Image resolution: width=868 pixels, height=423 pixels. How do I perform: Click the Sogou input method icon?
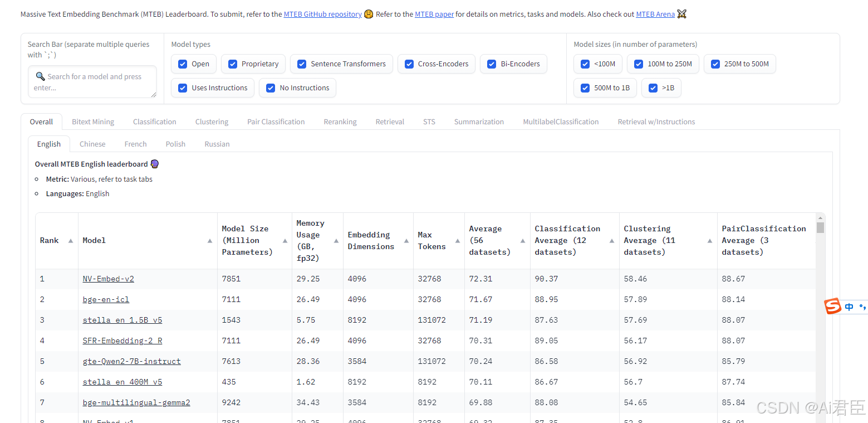pos(833,307)
